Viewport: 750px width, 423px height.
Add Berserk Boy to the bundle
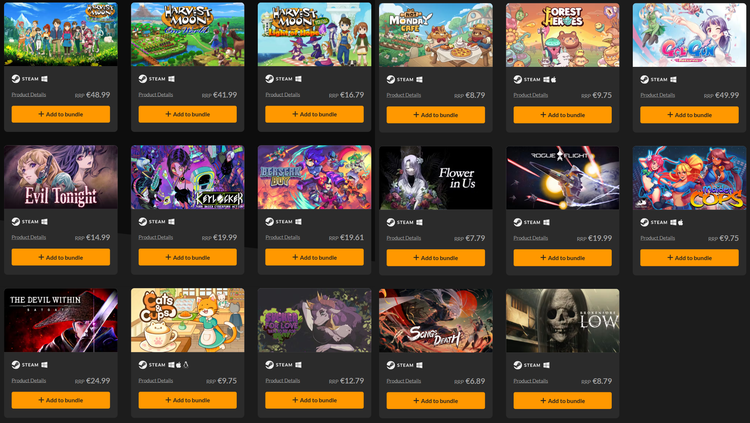pyautogui.click(x=314, y=257)
